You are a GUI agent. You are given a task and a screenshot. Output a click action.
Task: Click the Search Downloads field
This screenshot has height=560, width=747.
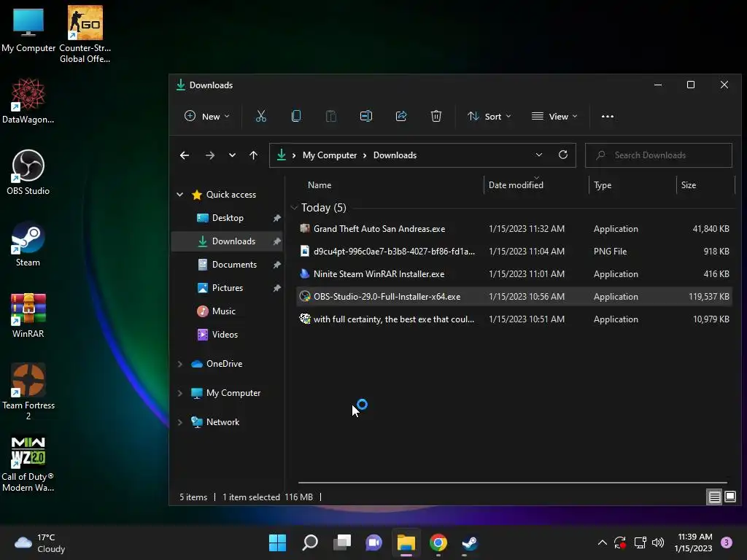[659, 155]
